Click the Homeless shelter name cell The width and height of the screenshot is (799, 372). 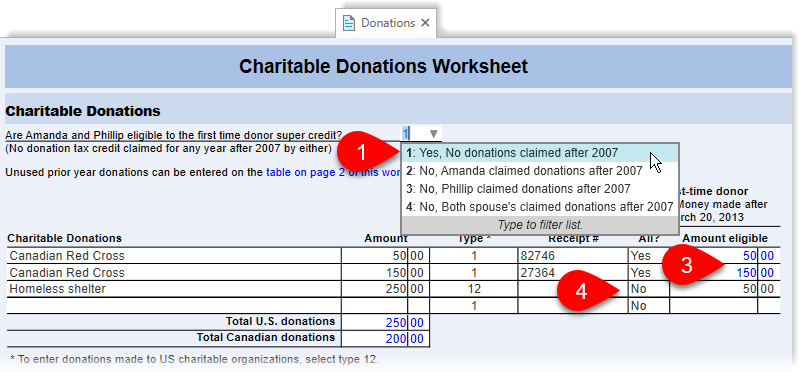174,289
